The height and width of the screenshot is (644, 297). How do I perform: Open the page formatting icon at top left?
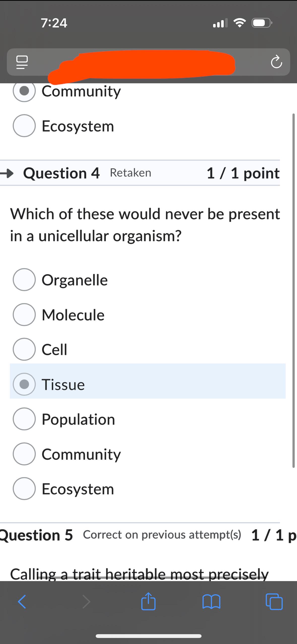point(22,62)
